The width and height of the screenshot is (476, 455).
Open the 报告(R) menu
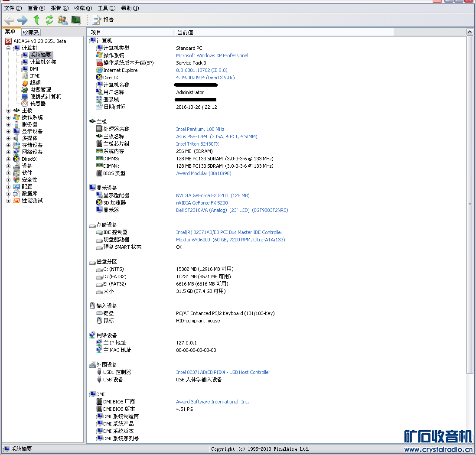(59, 8)
